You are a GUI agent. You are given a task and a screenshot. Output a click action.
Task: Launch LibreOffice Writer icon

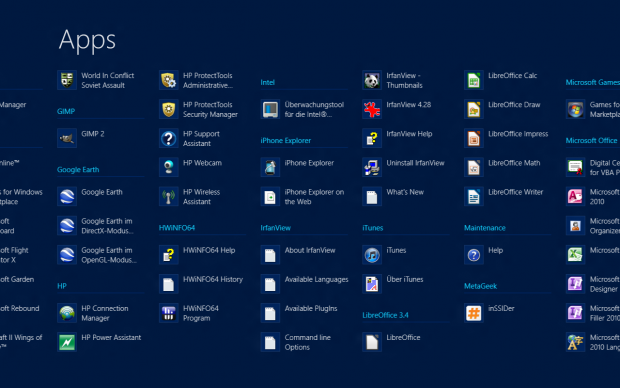[474, 197]
